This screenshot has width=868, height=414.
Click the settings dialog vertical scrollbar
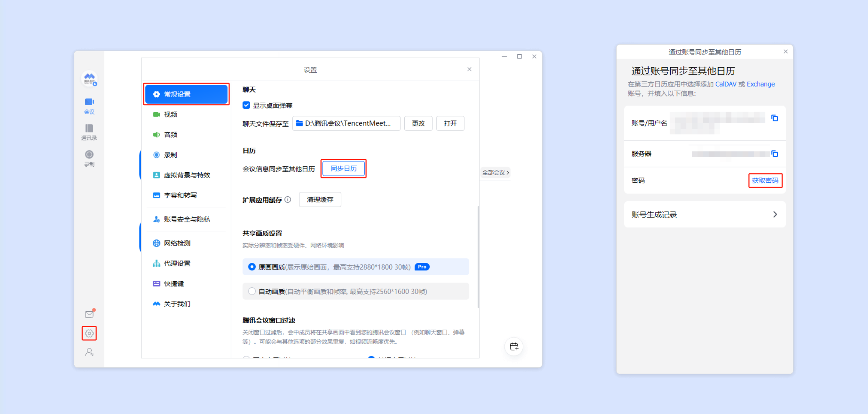pos(478,257)
